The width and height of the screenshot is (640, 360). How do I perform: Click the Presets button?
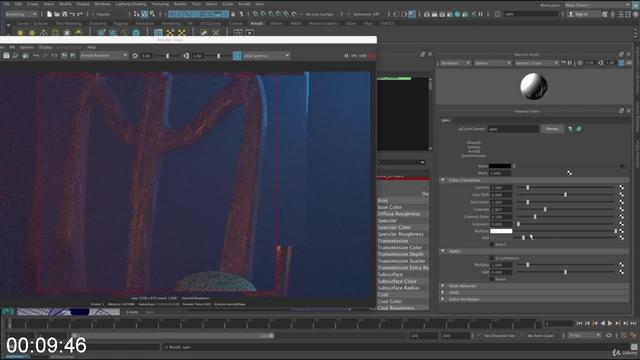pyautogui.click(x=552, y=129)
